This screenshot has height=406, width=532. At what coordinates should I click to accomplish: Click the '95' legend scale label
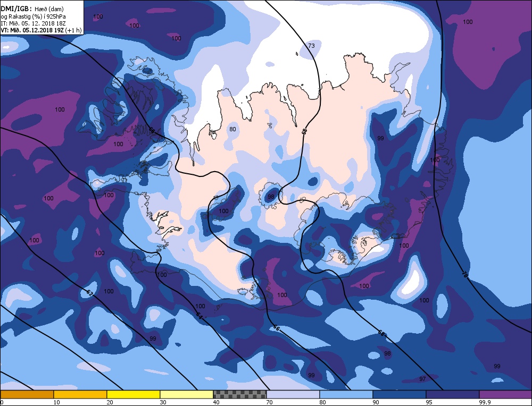click(429, 402)
